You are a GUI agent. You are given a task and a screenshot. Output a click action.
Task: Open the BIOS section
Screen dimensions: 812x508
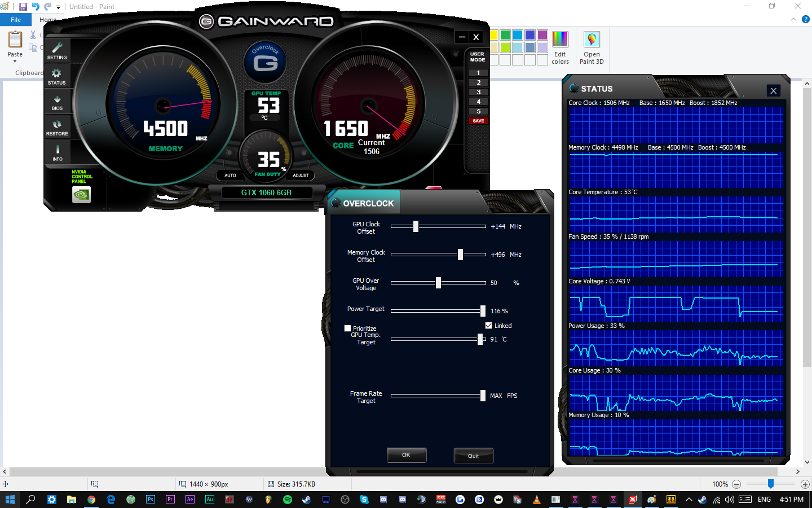pos(57,101)
